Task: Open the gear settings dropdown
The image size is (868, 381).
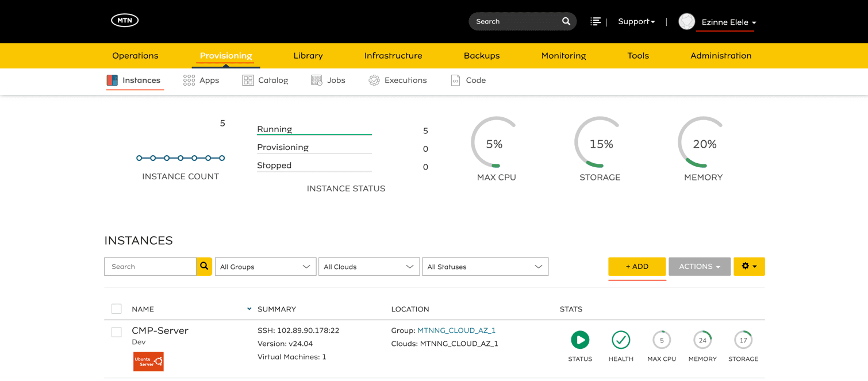Action: coord(749,267)
